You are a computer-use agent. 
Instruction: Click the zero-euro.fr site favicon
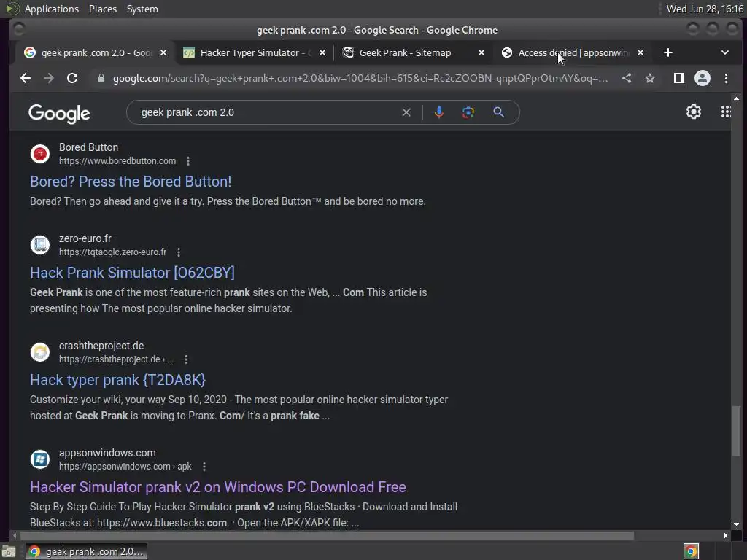point(40,245)
